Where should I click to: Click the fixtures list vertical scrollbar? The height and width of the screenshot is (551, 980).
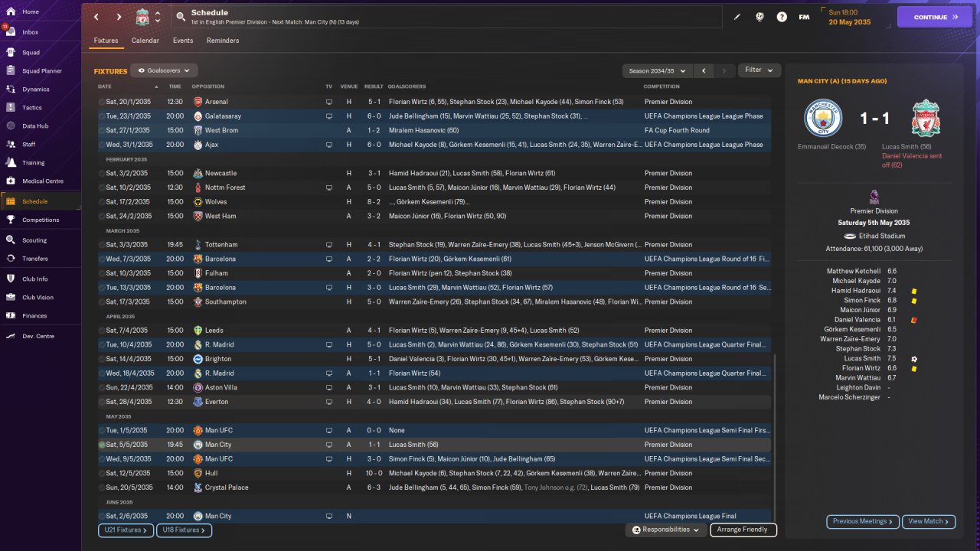click(x=775, y=436)
